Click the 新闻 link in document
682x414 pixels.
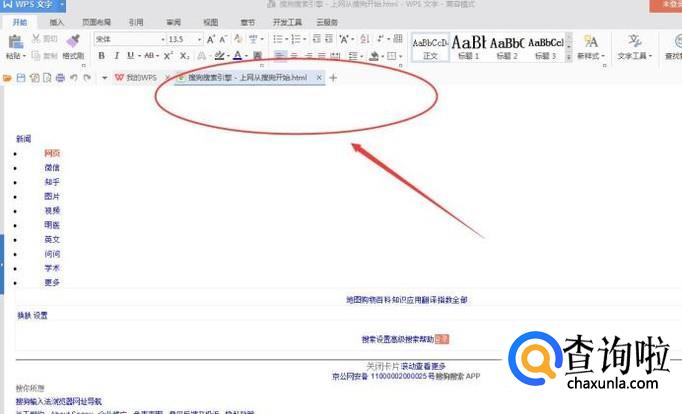click(x=23, y=139)
